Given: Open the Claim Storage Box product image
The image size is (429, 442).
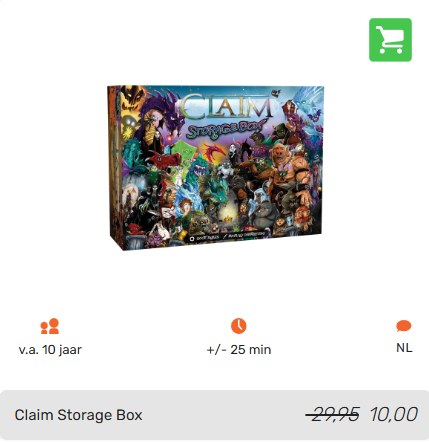Looking at the screenshot, I should pyautogui.click(x=215, y=168).
